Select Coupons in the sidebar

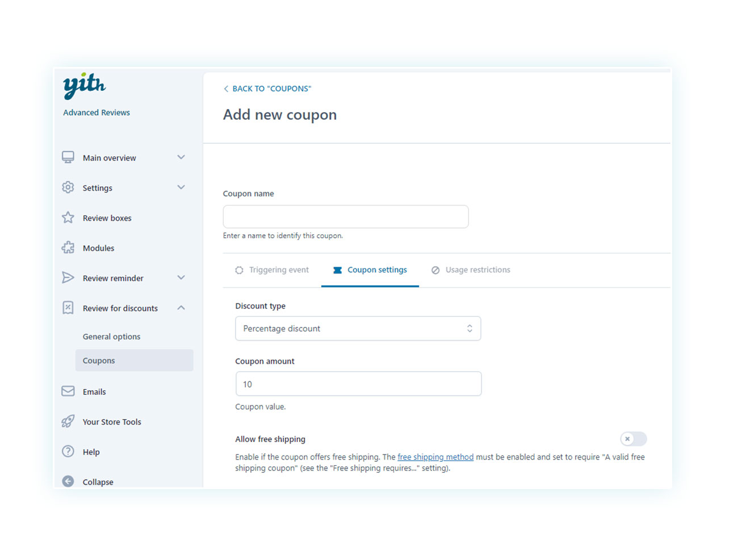pos(135,360)
